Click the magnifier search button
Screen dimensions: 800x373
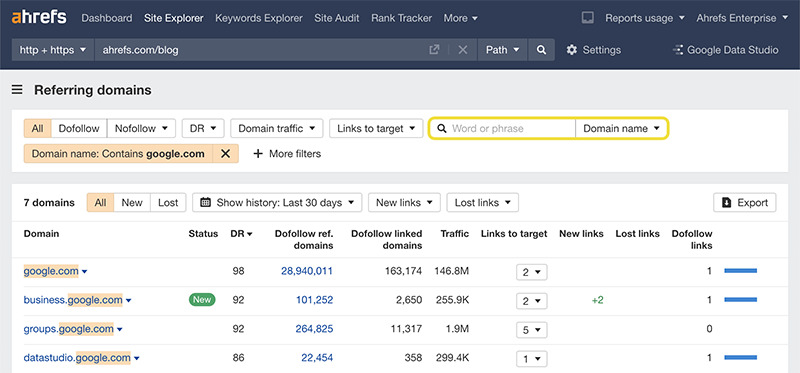(x=541, y=50)
